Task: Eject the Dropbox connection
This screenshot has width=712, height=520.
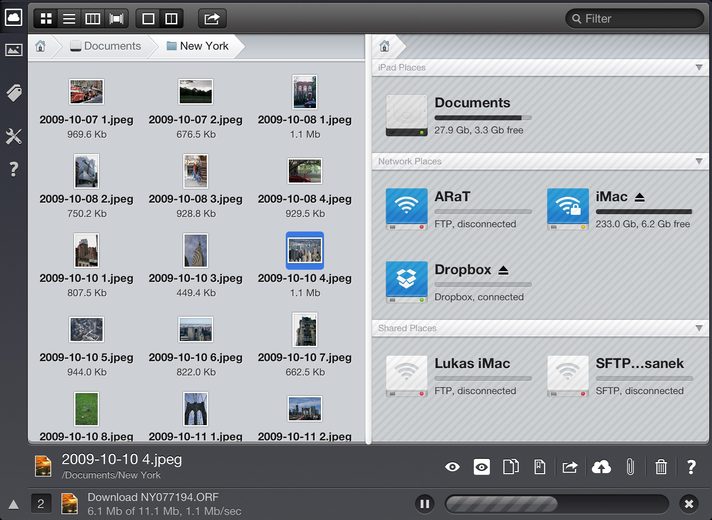Action: [x=503, y=270]
